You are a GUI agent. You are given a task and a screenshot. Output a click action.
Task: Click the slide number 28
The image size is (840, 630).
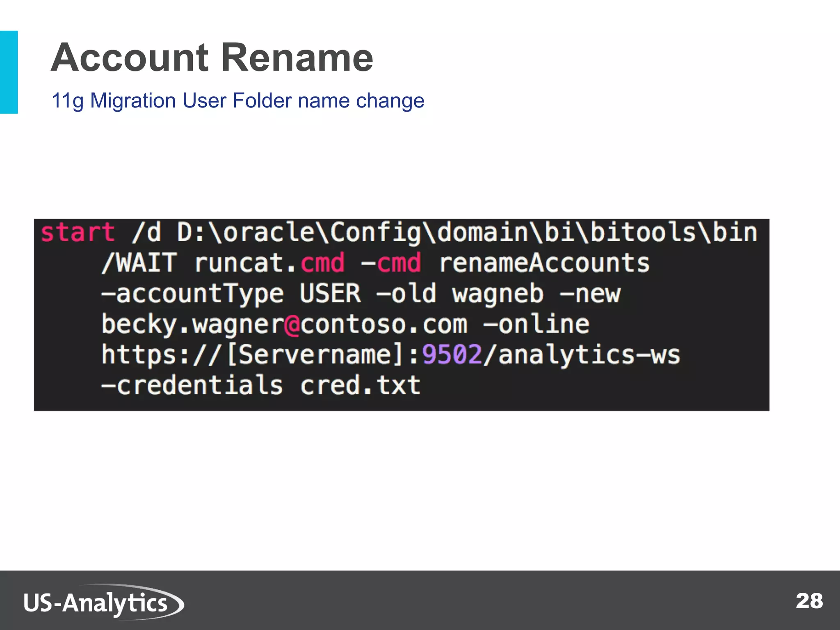[x=809, y=601]
